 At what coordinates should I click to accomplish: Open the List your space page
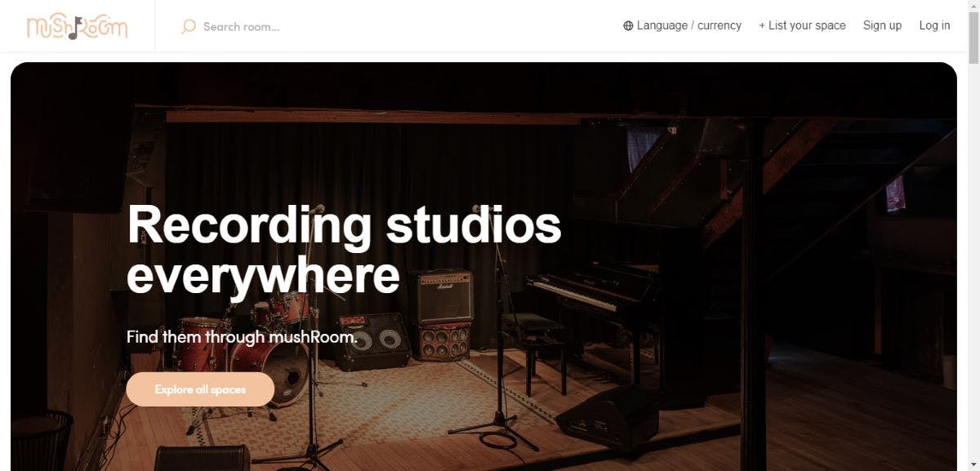[x=802, y=25]
